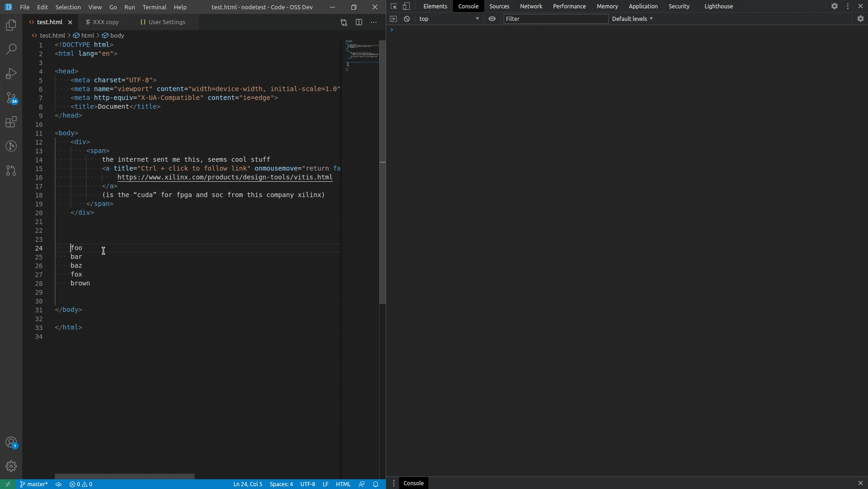
Task: Select the Run and Debug icon
Action: click(11, 73)
